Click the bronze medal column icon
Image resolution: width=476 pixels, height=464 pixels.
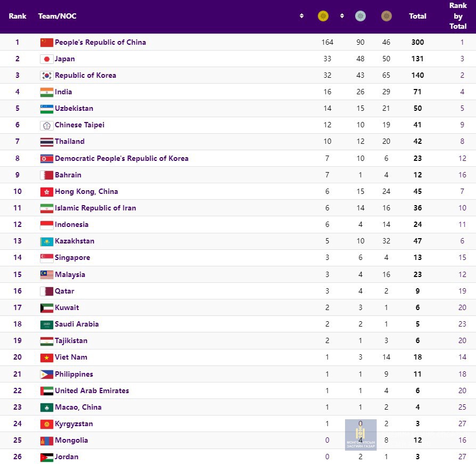pyautogui.click(x=387, y=16)
